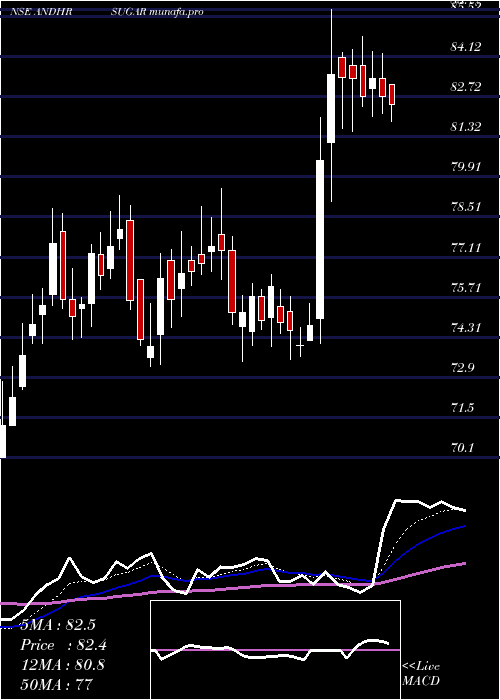Click the MACD inset chart panel

(275, 650)
